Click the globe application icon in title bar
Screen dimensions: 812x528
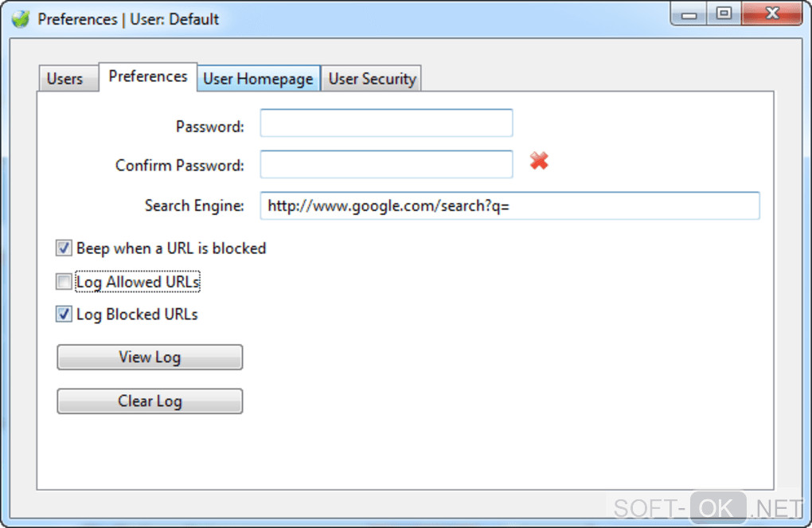coord(21,19)
